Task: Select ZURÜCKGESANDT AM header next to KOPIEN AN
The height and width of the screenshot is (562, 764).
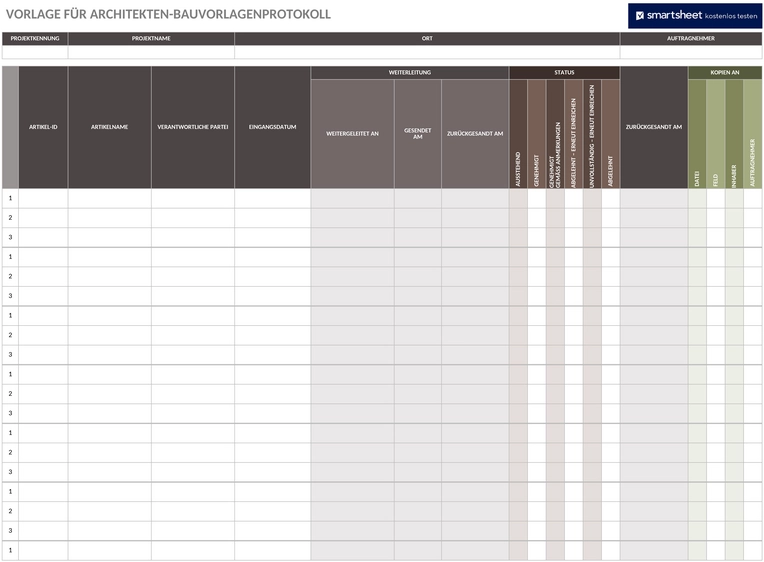Action: tap(654, 127)
